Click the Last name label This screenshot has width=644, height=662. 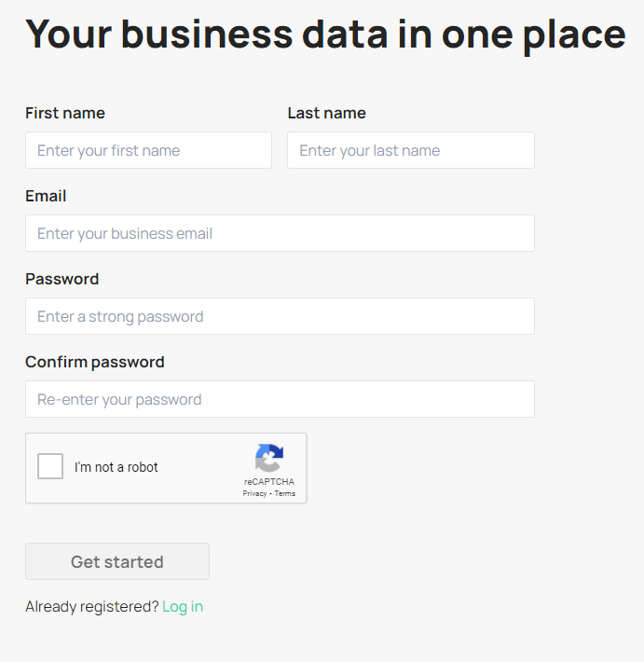point(326,113)
